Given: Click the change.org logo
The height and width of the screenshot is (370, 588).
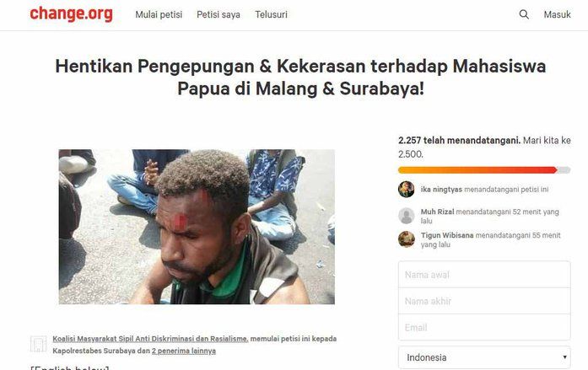Looking at the screenshot, I should pos(71,13).
